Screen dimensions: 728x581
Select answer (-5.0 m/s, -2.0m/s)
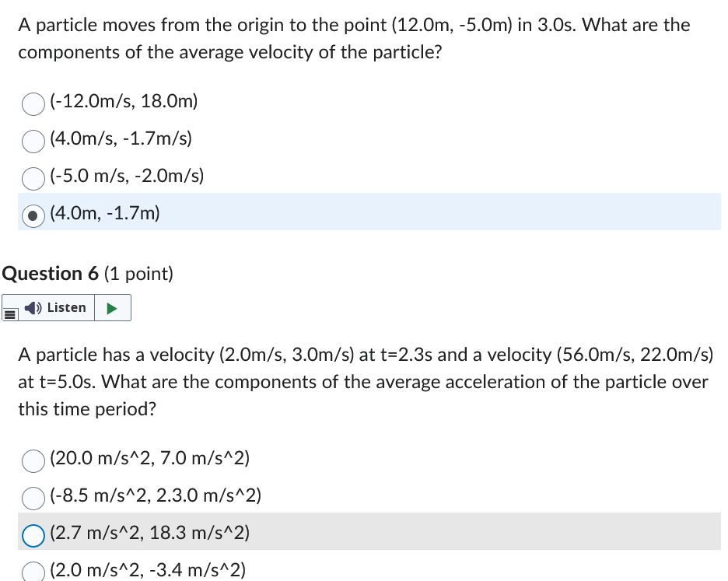point(33,178)
